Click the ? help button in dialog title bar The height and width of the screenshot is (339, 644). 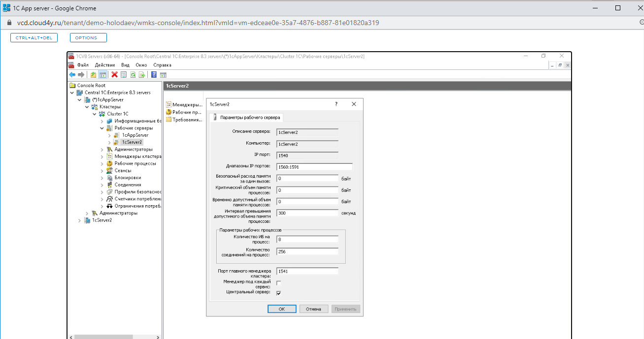pyautogui.click(x=336, y=104)
